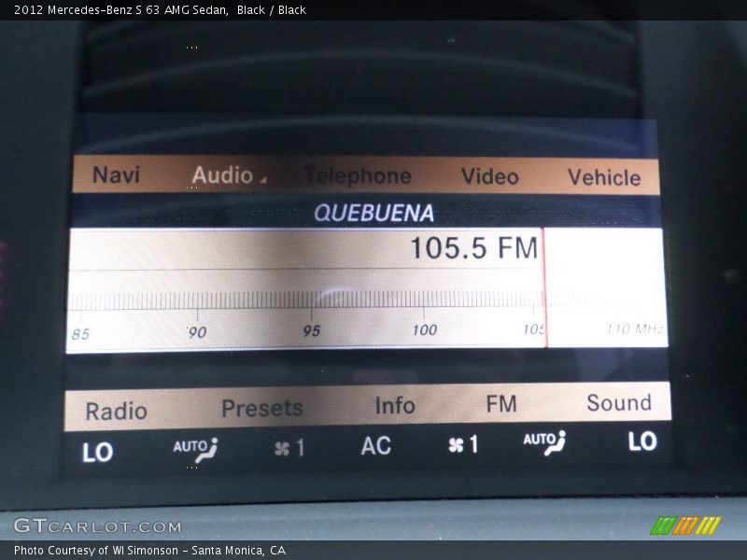Viewport: 747px width, 560px height.
Task: Open the Telephone menu
Action: [357, 175]
